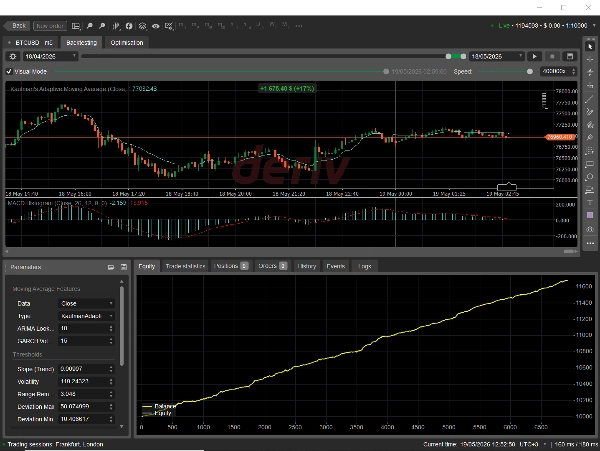Open the Data source Close dropdown

click(87, 303)
